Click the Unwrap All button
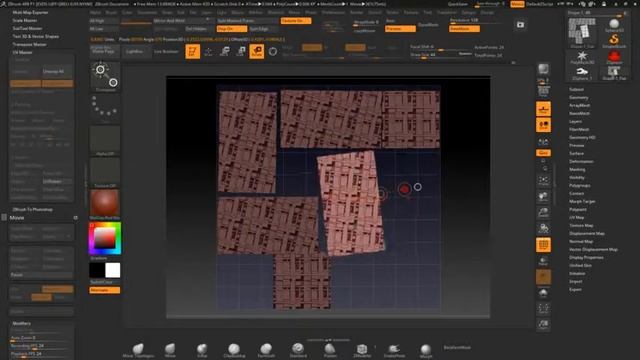The height and width of the screenshot is (360, 640). [x=58, y=71]
